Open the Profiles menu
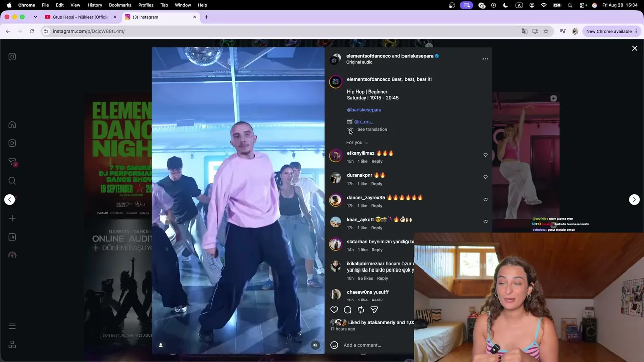The height and width of the screenshot is (362, 644). tap(146, 5)
